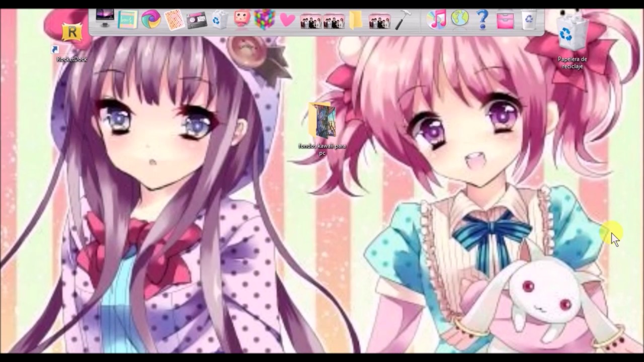Open the colorful cube dock icon
The width and height of the screenshot is (644, 362).
pyautogui.click(x=265, y=20)
